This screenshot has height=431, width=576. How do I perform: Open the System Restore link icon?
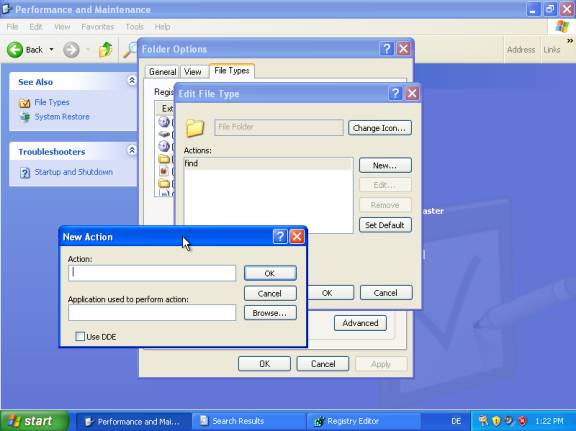pyautogui.click(x=25, y=117)
